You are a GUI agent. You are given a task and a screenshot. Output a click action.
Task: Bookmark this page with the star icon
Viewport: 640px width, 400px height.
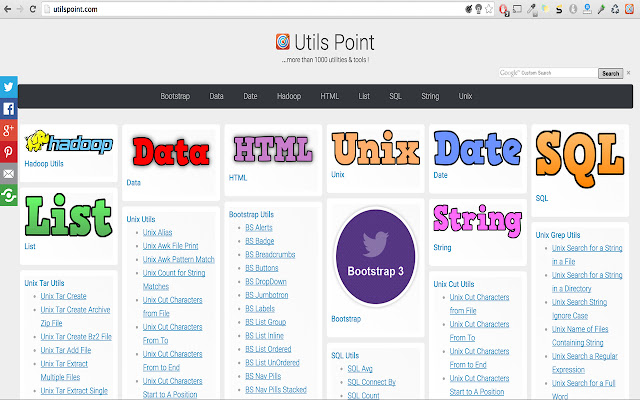pos(489,9)
